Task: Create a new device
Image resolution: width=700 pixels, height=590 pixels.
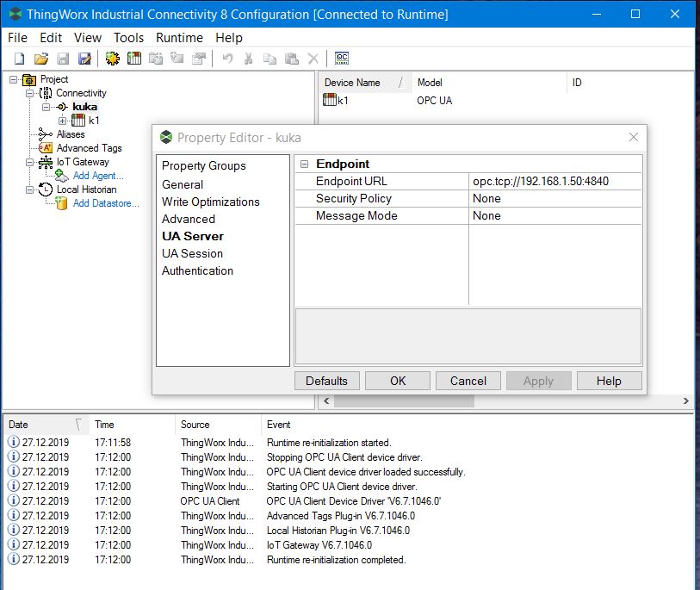Action: (x=133, y=58)
